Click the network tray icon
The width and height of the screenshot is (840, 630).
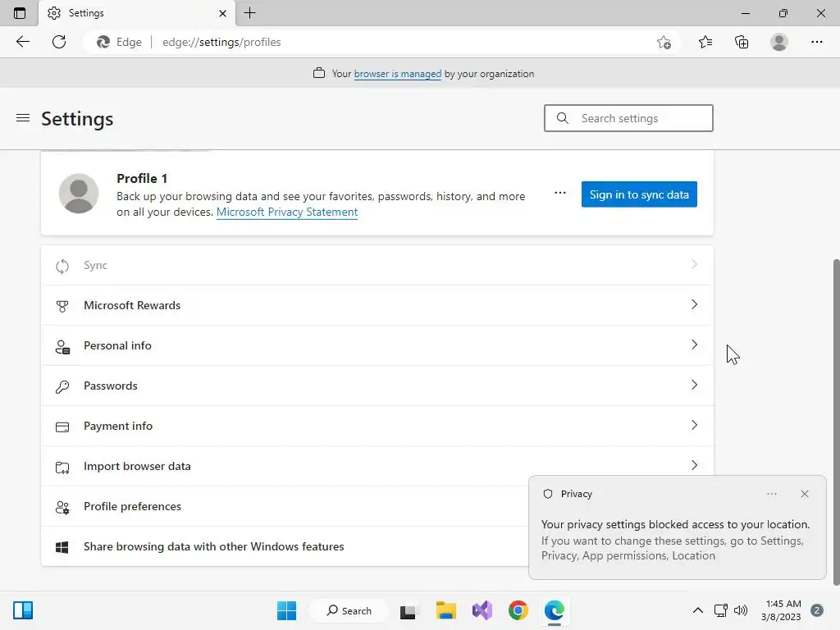(720, 610)
